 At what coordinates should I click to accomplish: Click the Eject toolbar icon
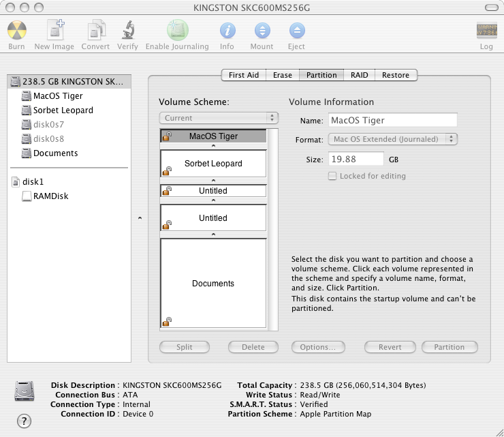pyautogui.click(x=297, y=31)
